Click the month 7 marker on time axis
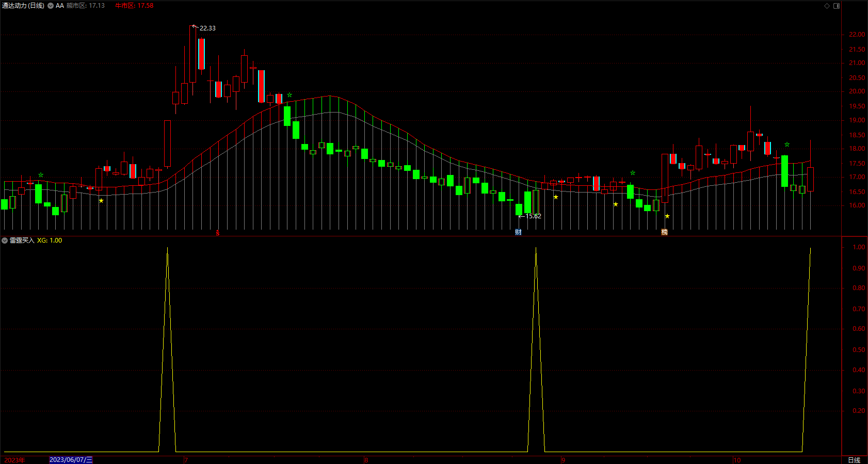The image size is (868, 464). pos(186,460)
